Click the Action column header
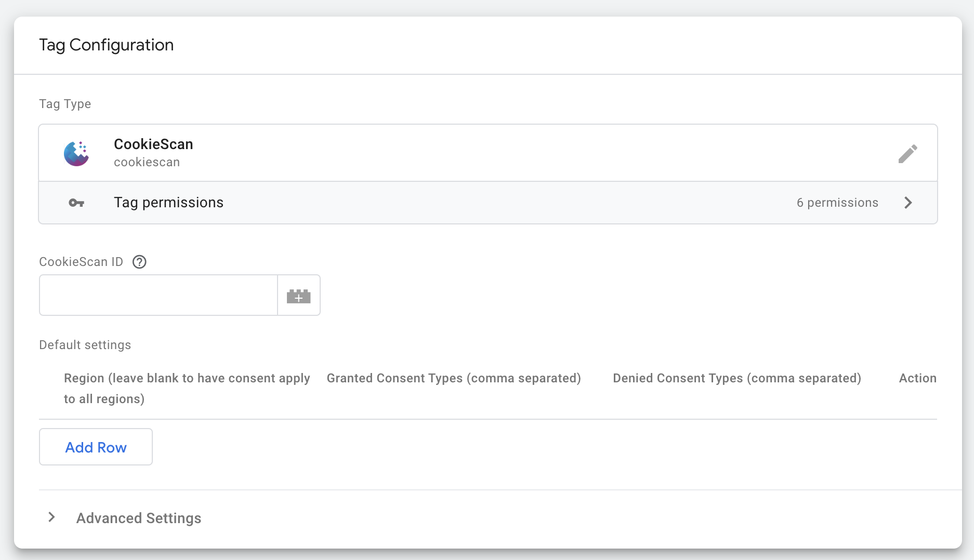The image size is (974, 560). click(918, 378)
